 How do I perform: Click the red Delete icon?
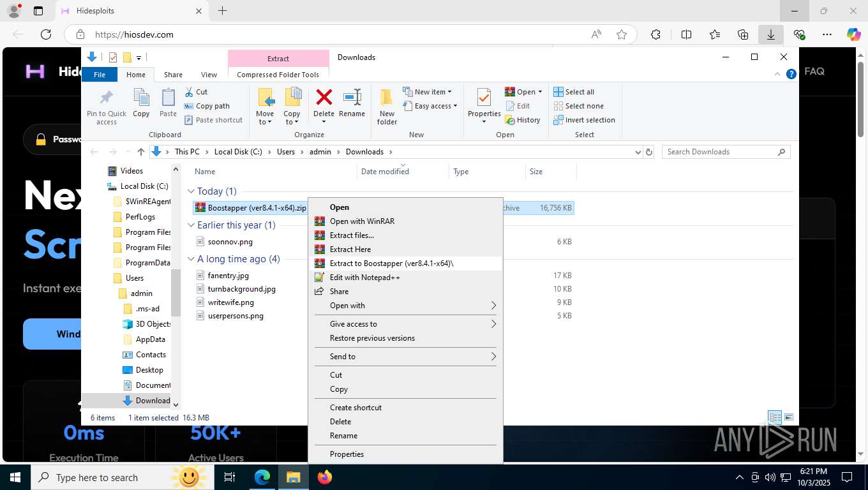click(324, 97)
